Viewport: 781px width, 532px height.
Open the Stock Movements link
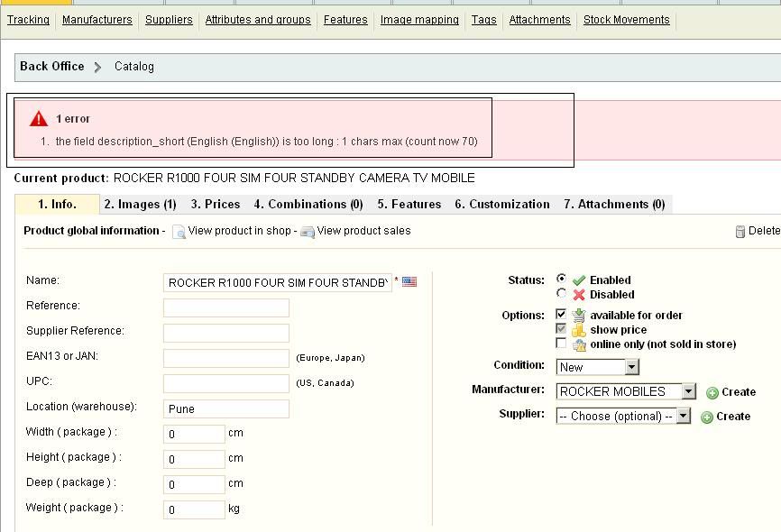(626, 20)
